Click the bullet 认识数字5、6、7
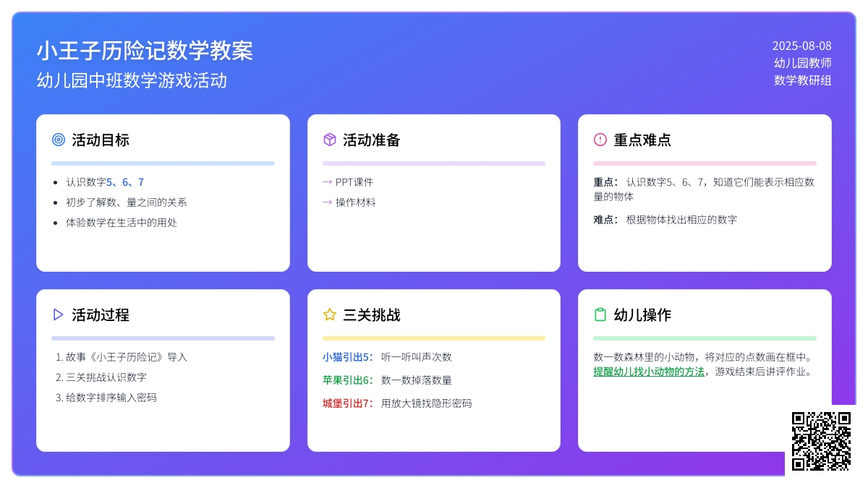The image size is (868, 488). point(105,182)
